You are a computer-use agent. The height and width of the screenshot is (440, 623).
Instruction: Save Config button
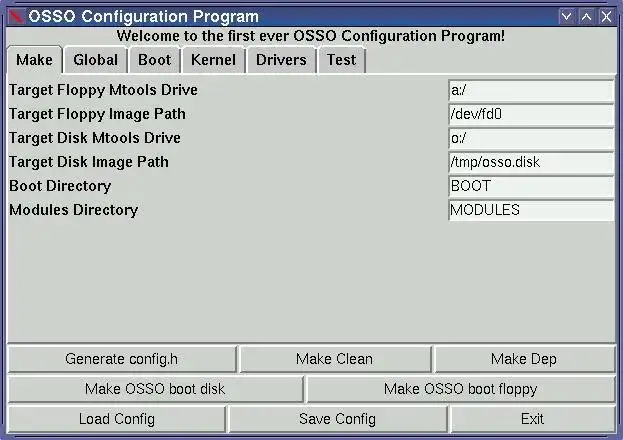338,419
